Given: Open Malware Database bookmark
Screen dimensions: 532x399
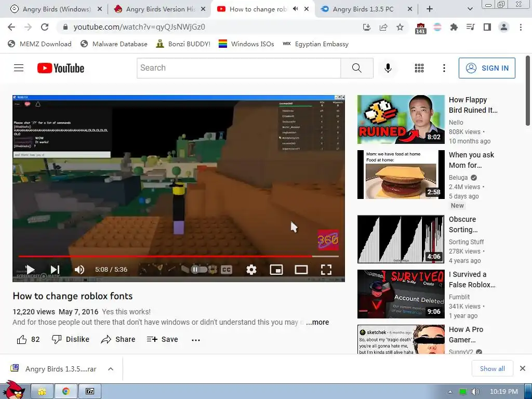Looking at the screenshot, I should [x=114, y=44].
